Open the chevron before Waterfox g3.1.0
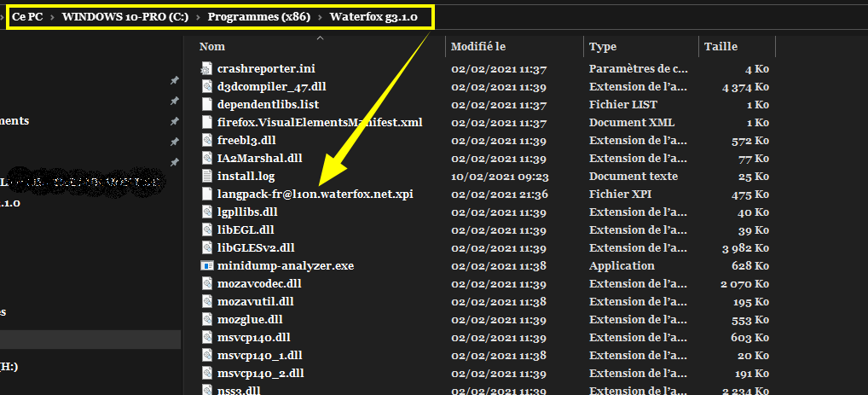The height and width of the screenshot is (395, 868). click(x=320, y=16)
